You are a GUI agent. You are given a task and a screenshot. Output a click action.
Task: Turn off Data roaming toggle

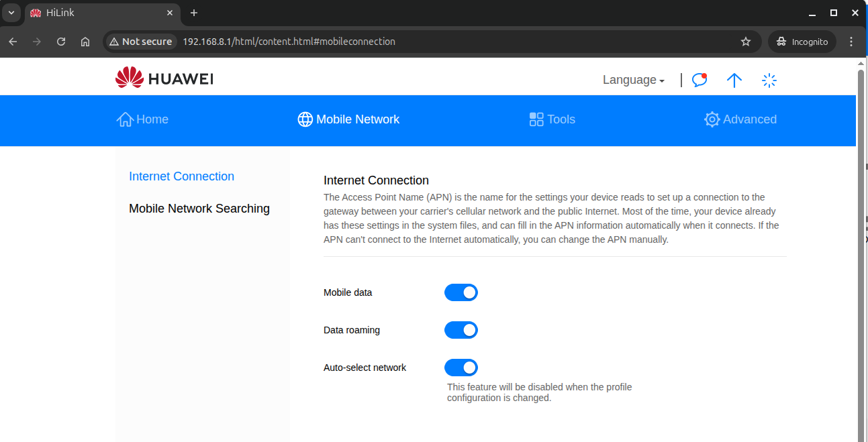[461, 330]
